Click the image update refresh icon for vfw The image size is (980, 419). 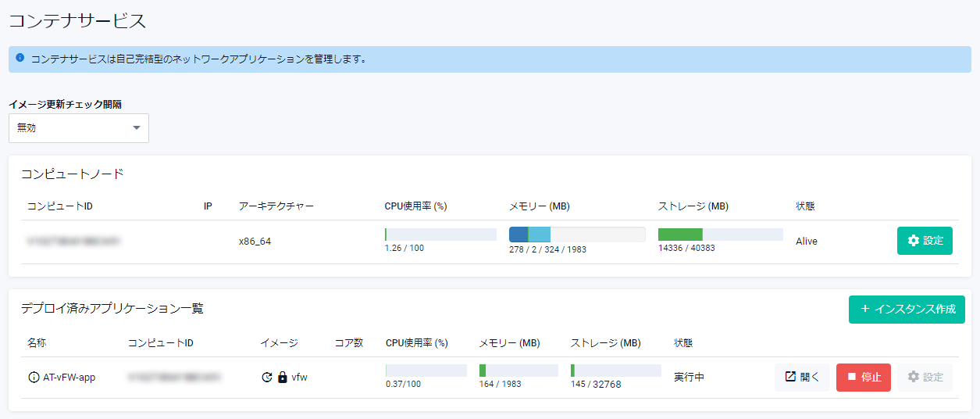point(267,378)
